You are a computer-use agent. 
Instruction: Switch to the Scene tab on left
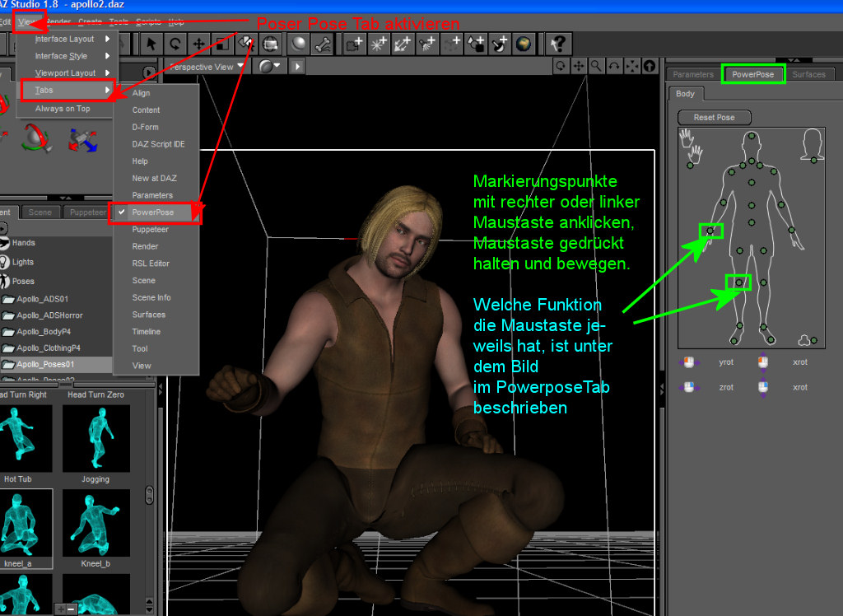click(x=40, y=212)
